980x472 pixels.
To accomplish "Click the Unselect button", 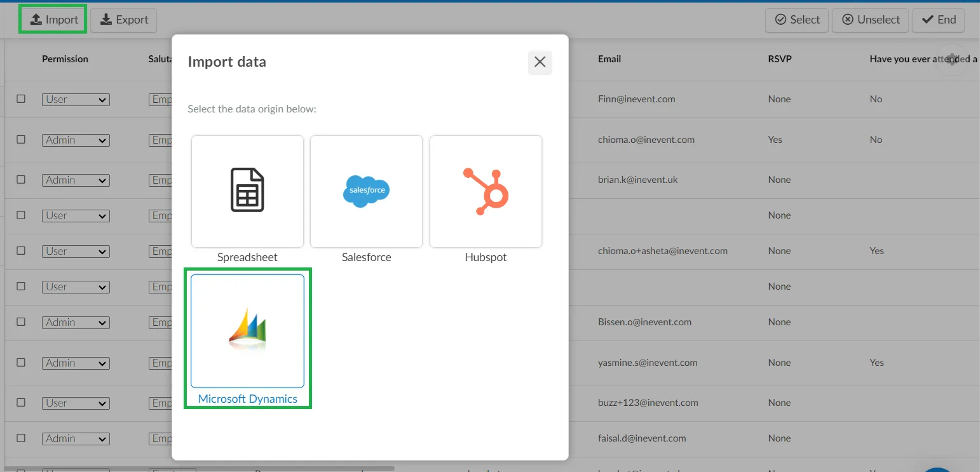I will tap(871, 20).
